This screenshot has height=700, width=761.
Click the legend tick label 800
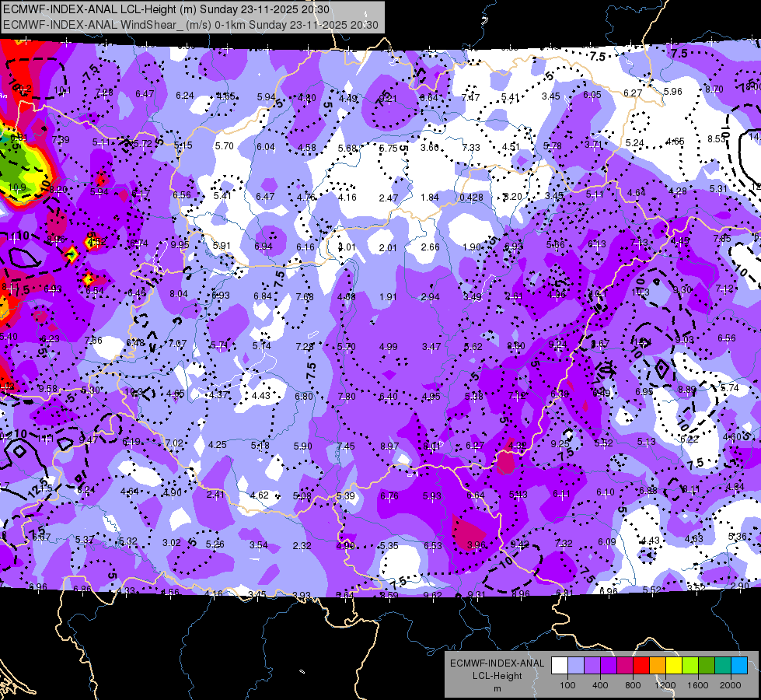[x=633, y=685]
